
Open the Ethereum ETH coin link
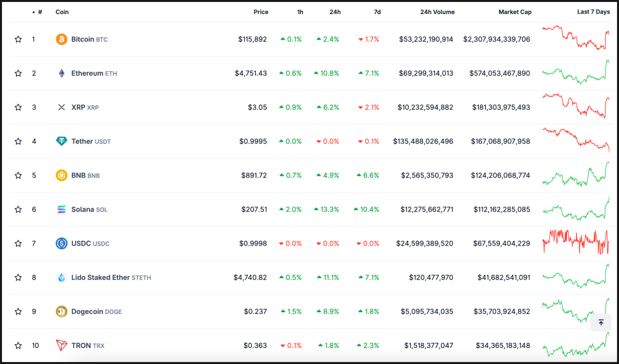click(94, 73)
